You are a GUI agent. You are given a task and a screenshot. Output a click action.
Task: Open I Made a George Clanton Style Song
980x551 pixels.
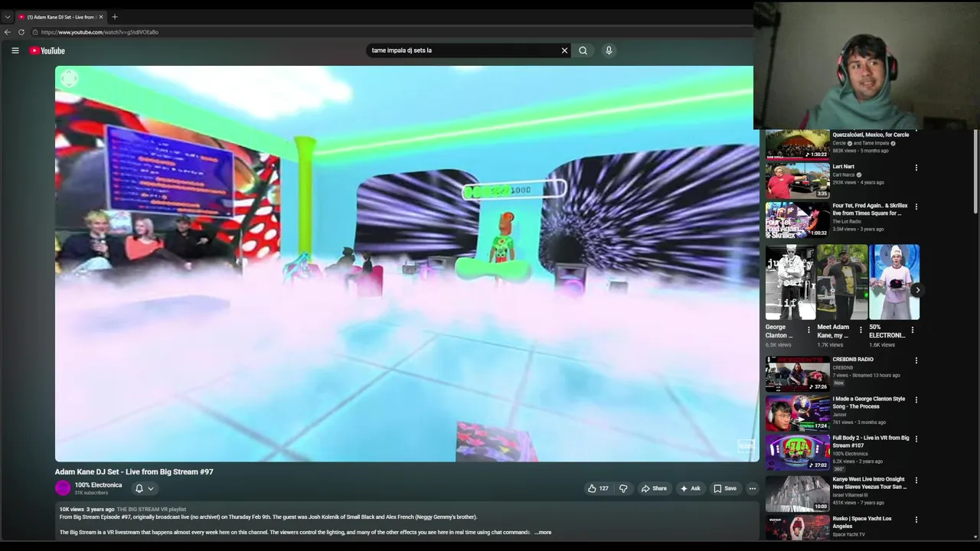pos(869,403)
